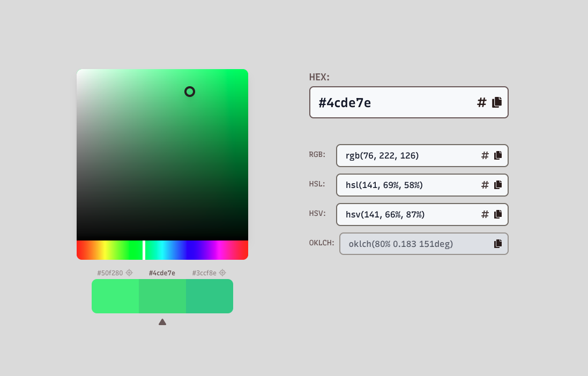
Task: Collapse palette using triangle arrow below swatches
Action: 162,322
